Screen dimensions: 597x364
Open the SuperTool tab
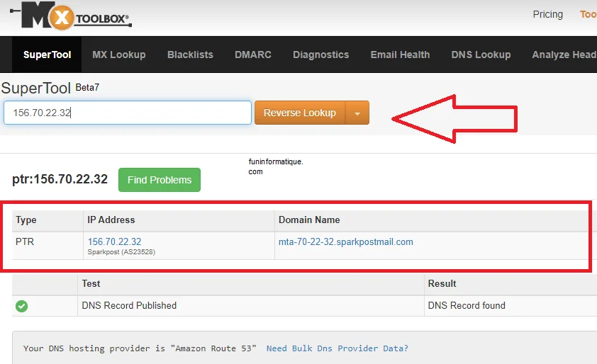[47, 55]
